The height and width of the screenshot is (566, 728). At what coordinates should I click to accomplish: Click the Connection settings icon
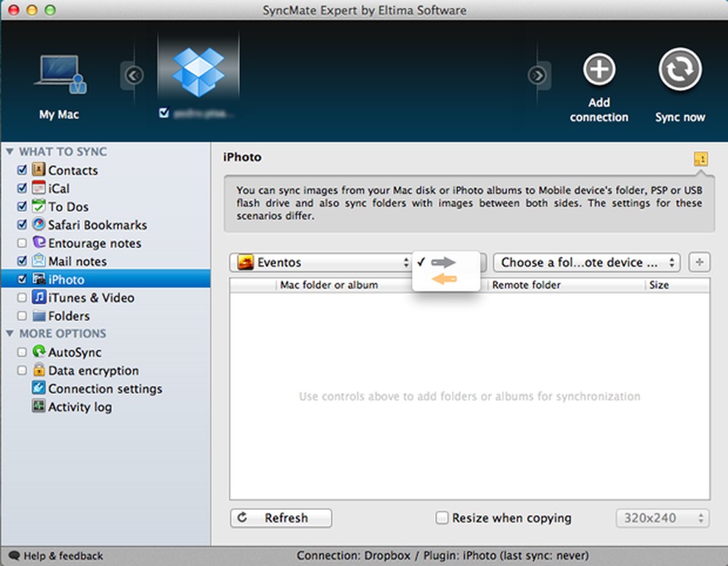coord(38,388)
